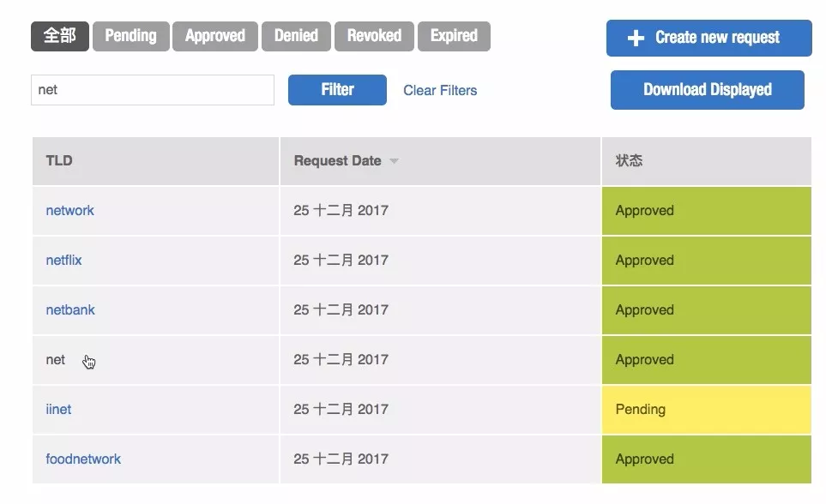The height and width of the screenshot is (504, 826).
Task: Click the Download Displayed button
Action: (x=707, y=90)
